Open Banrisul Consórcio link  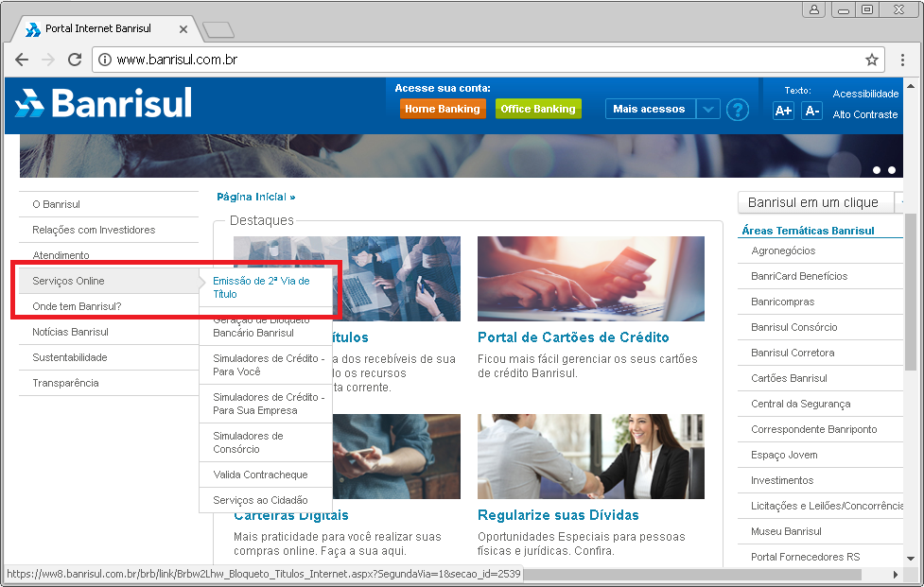point(793,327)
